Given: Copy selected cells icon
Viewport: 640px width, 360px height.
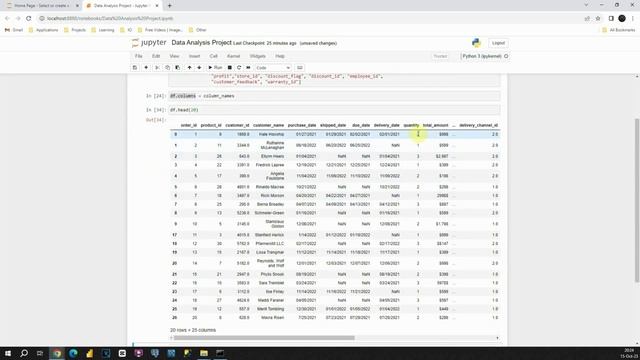Looking at the screenshot, I should [167, 68].
